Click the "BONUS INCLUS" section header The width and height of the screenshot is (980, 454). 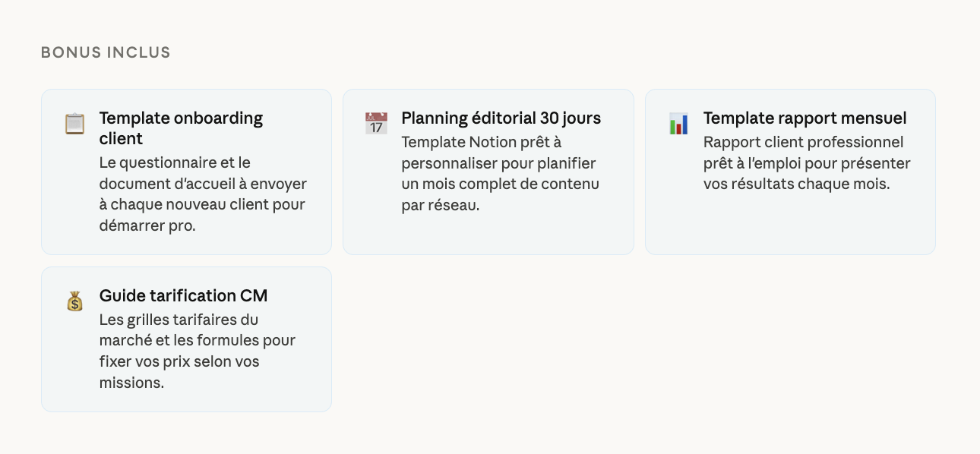106,52
